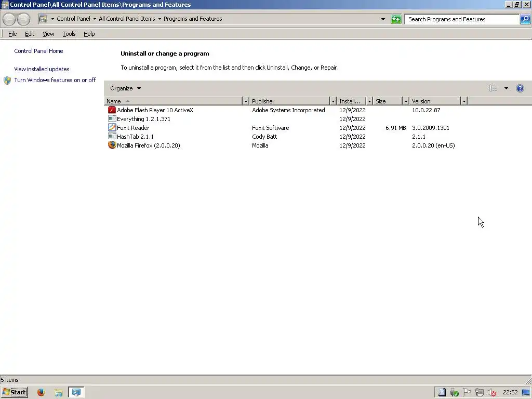Sort by Installed On column header
Viewport: 532px width, 399px height.
point(351,101)
